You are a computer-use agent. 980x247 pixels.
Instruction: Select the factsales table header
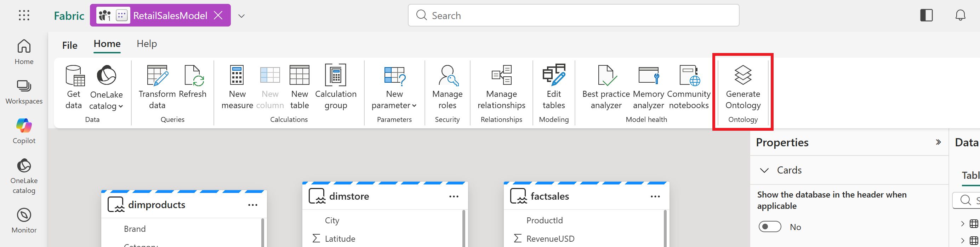pyautogui.click(x=586, y=196)
